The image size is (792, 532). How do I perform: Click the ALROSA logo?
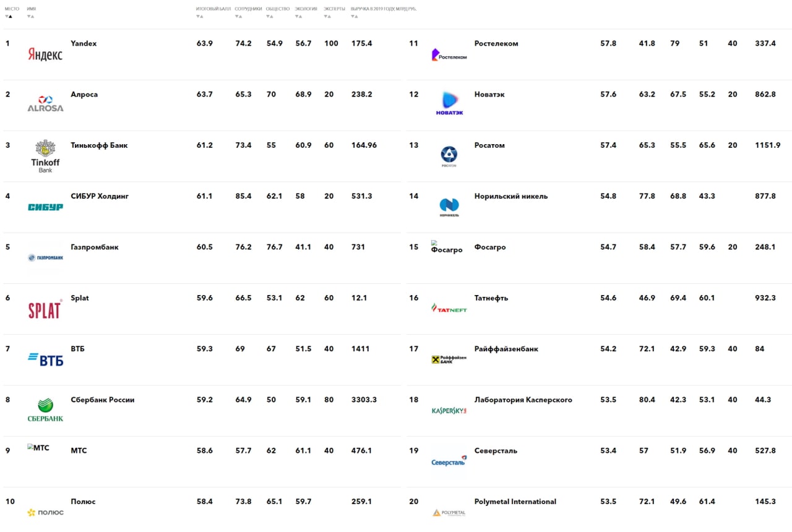click(x=45, y=104)
